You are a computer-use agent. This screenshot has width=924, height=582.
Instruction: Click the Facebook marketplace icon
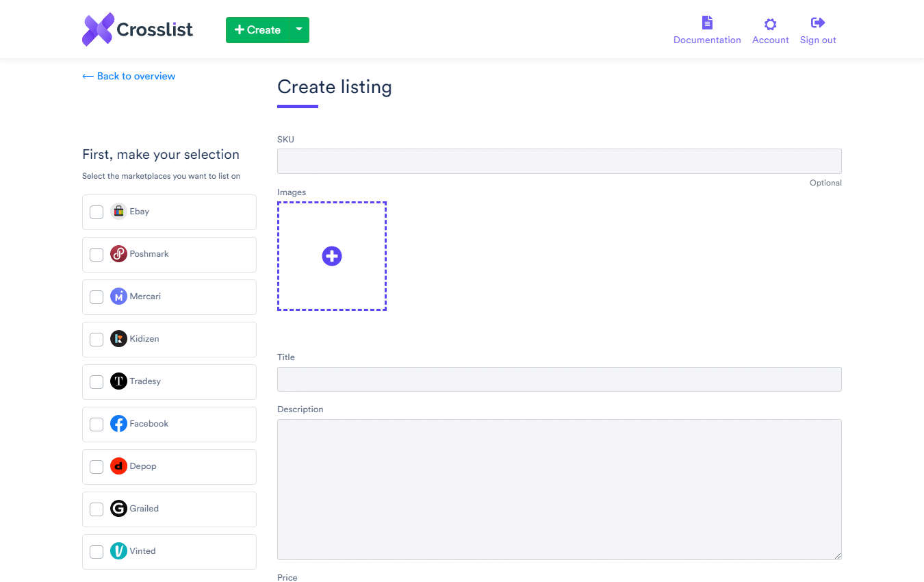(x=118, y=424)
